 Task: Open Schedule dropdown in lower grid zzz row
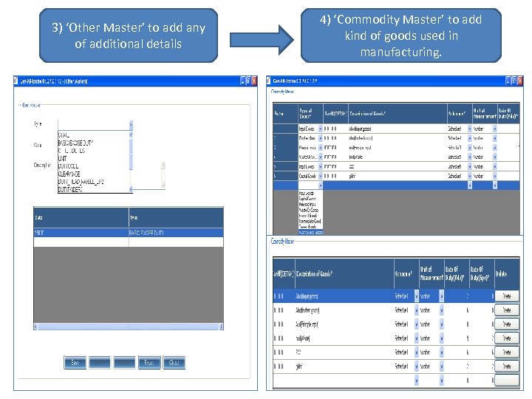[416, 352]
